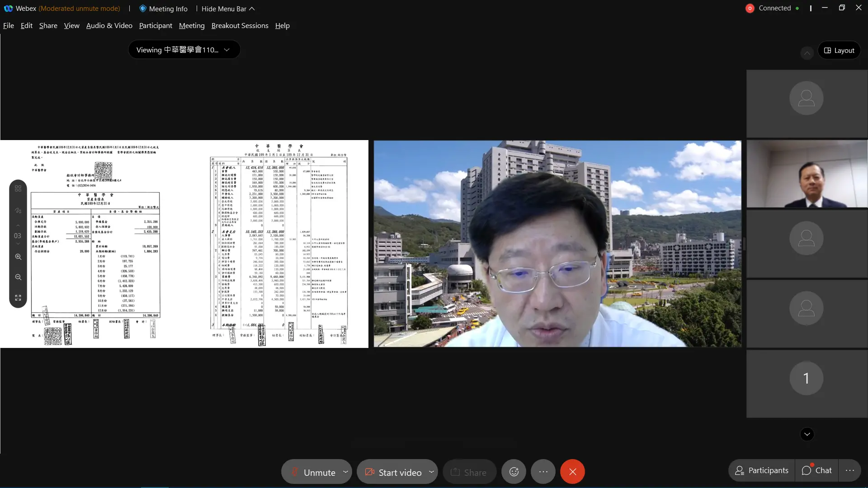Screen dimensions: 868x488
Task: Open the emoji reactions button
Action: tap(514, 472)
